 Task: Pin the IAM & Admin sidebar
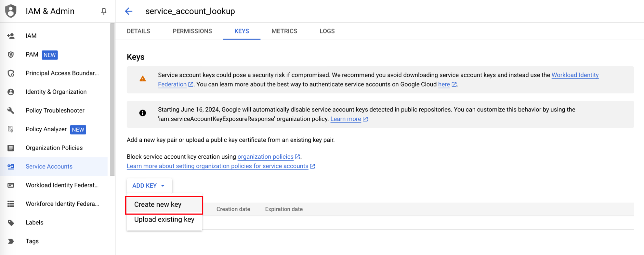(x=104, y=12)
